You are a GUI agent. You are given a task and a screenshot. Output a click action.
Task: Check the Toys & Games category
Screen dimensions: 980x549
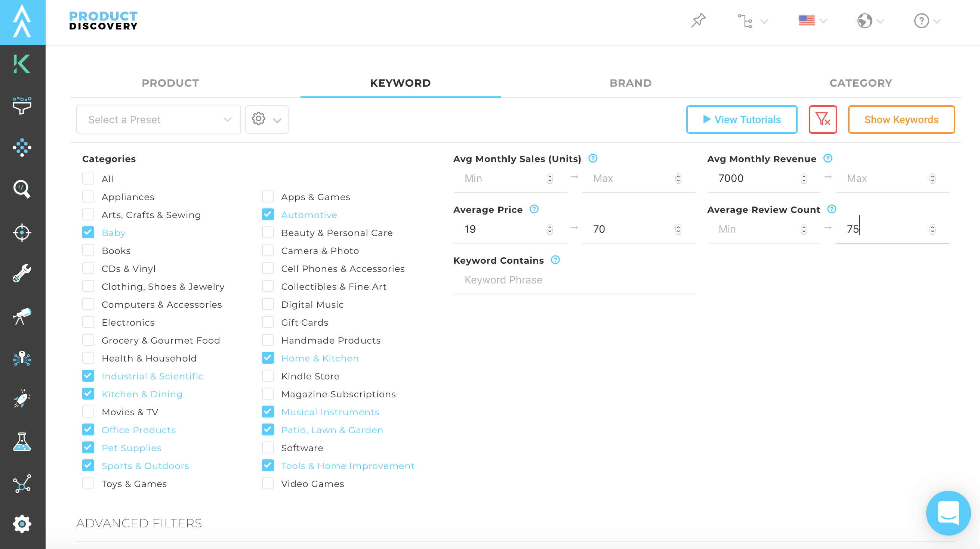[x=88, y=483]
